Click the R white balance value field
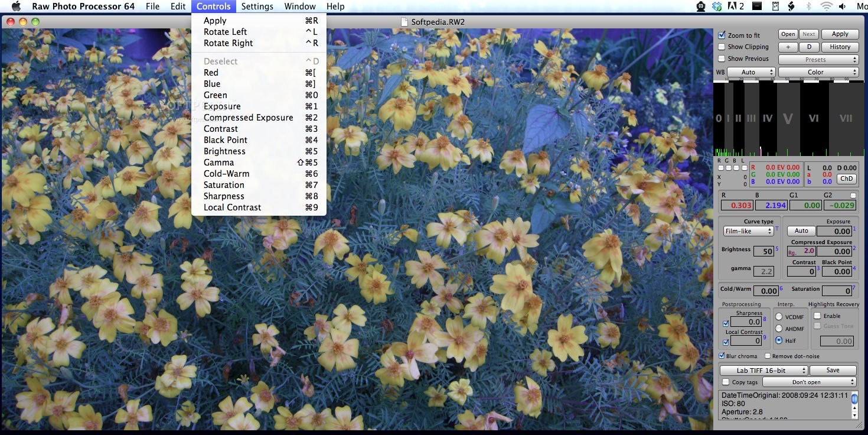Viewport: 868px width, 435px height. (x=737, y=206)
